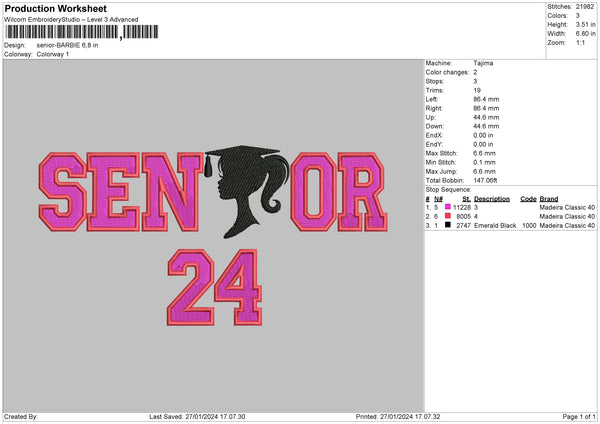
Task: Click the embroidered number 24
Action: click(215, 288)
